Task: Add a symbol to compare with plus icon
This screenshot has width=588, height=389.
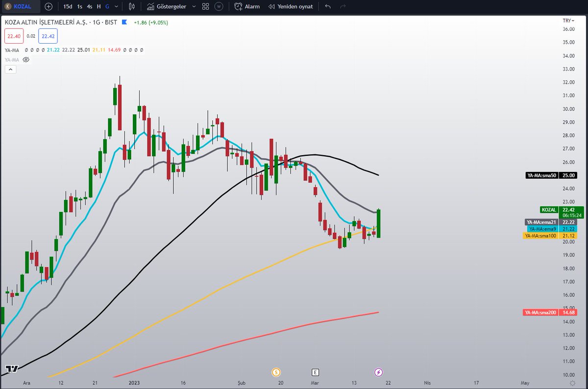Action: 48,7
